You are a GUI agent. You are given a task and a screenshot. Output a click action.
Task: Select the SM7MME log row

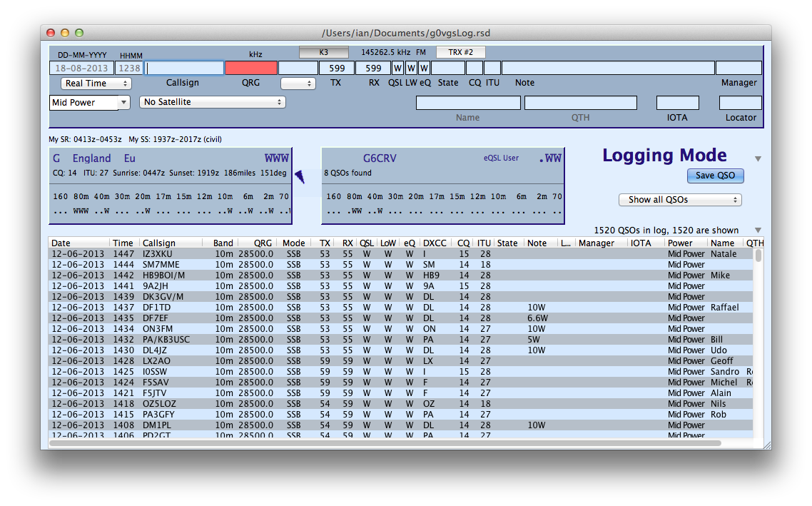401,265
